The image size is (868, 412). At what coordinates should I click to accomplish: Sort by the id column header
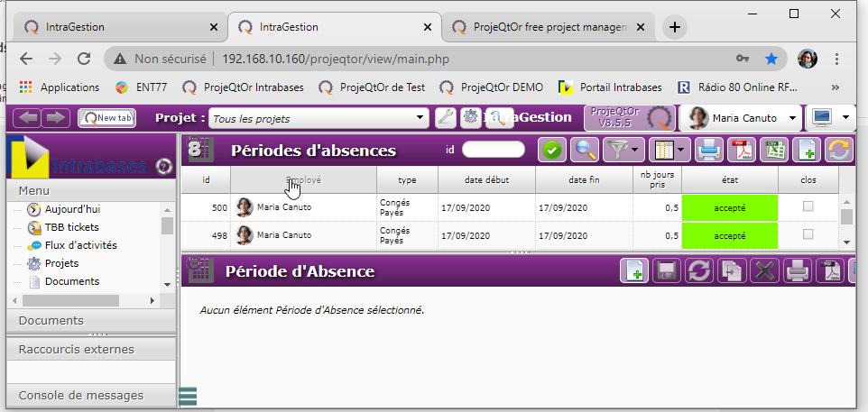(x=206, y=179)
